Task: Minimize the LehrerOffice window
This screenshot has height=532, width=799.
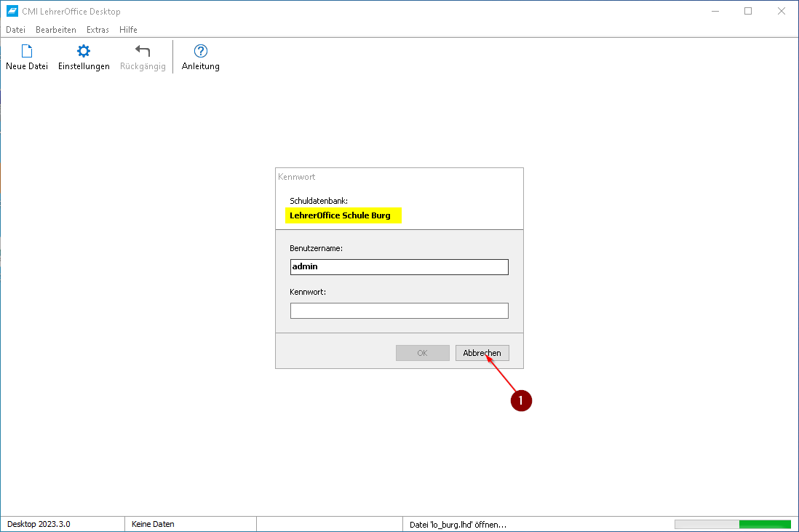Action: 715,11
